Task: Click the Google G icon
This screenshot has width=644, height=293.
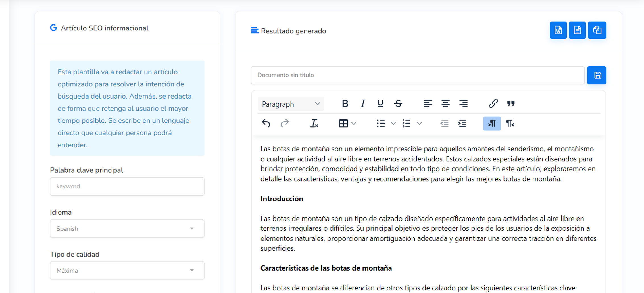Action: (x=53, y=28)
